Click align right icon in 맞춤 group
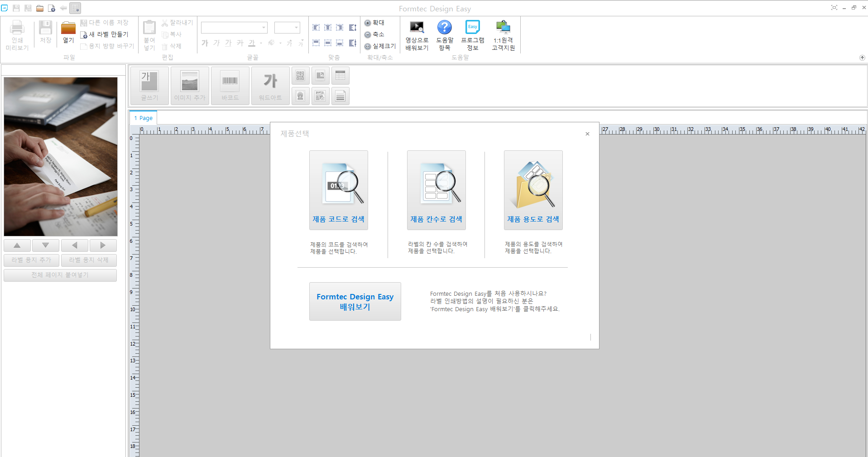 point(340,28)
